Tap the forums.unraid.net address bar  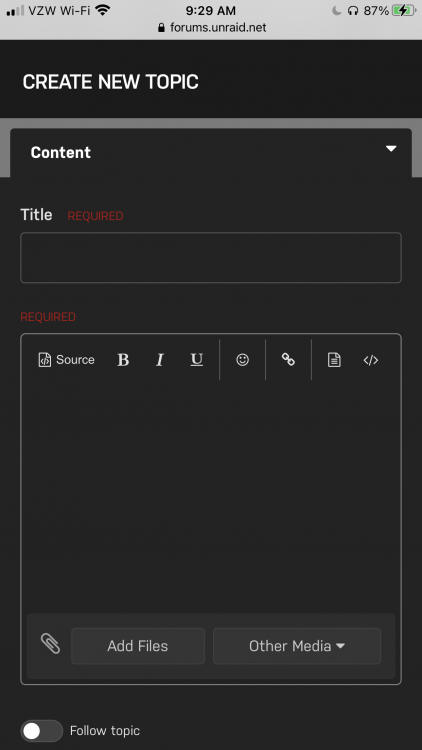click(x=211, y=27)
